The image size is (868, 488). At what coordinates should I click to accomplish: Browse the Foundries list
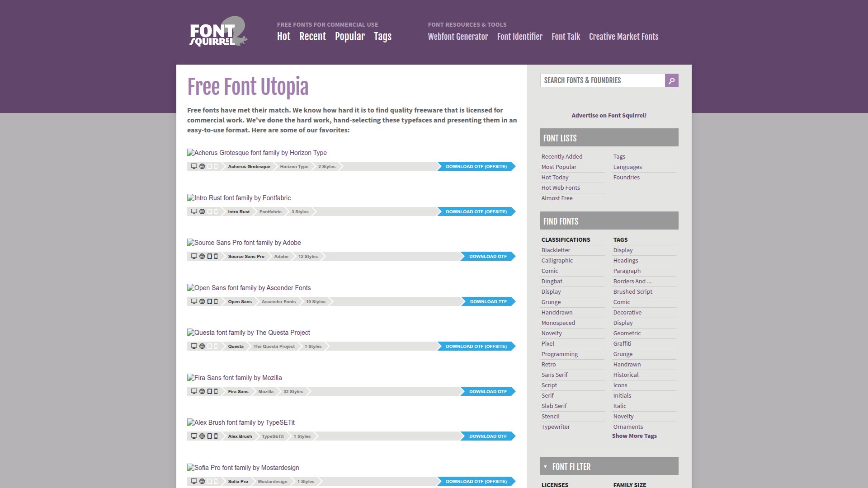pos(626,177)
